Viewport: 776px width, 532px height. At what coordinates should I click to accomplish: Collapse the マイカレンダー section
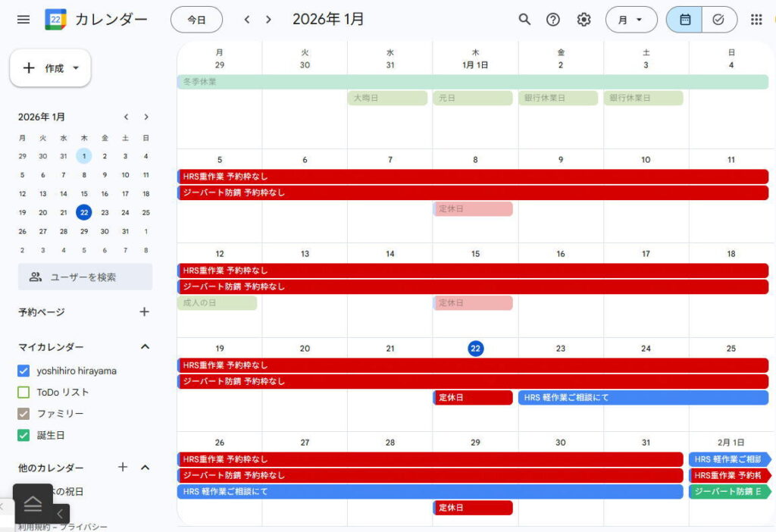point(145,346)
